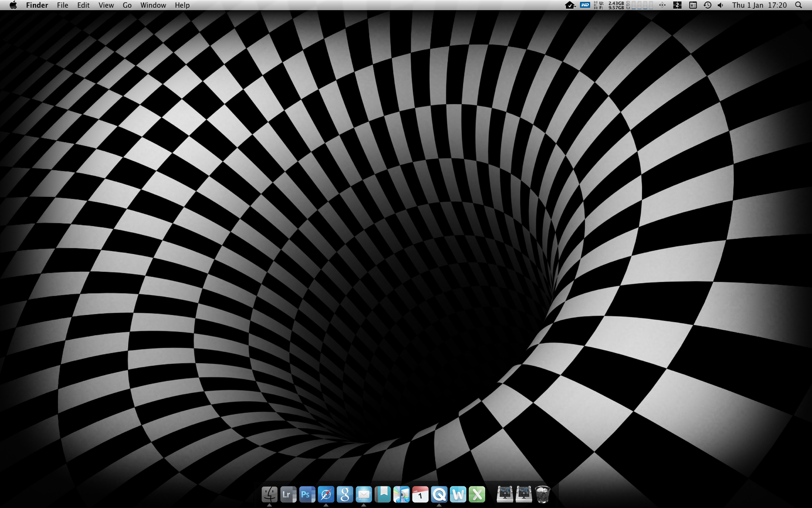
Task: Open Safari from the Dock
Action: pos(326,494)
